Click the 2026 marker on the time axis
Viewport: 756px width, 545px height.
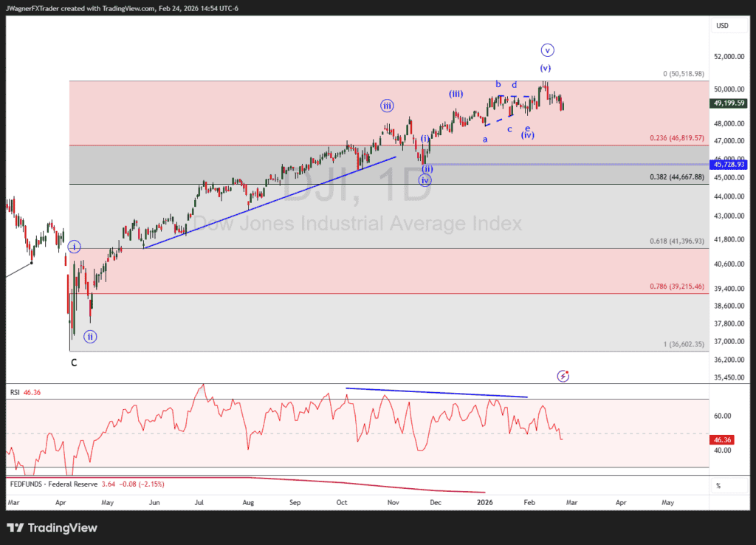click(x=484, y=502)
